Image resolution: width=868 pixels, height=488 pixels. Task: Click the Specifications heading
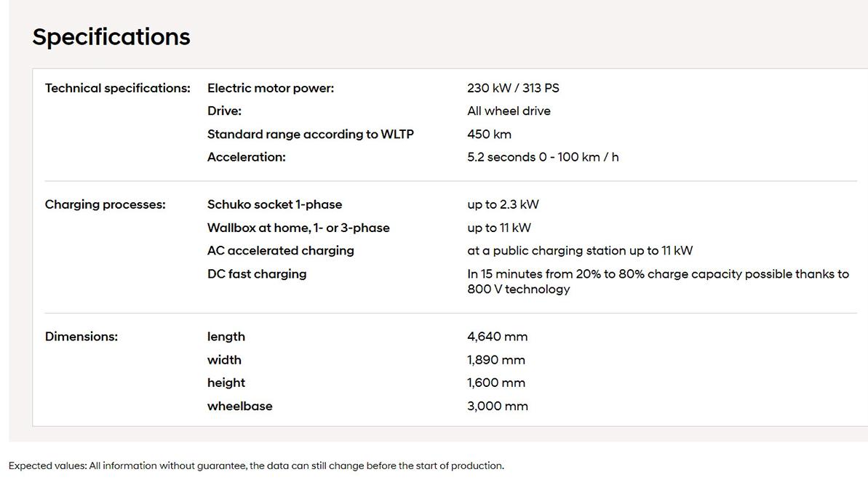click(111, 37)
